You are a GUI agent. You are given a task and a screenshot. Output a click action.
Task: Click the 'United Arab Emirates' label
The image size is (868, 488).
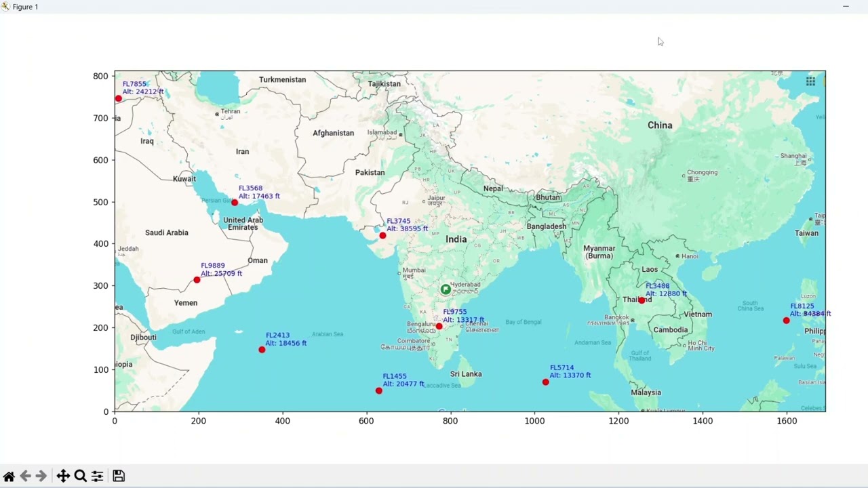(x=243, y=224)
